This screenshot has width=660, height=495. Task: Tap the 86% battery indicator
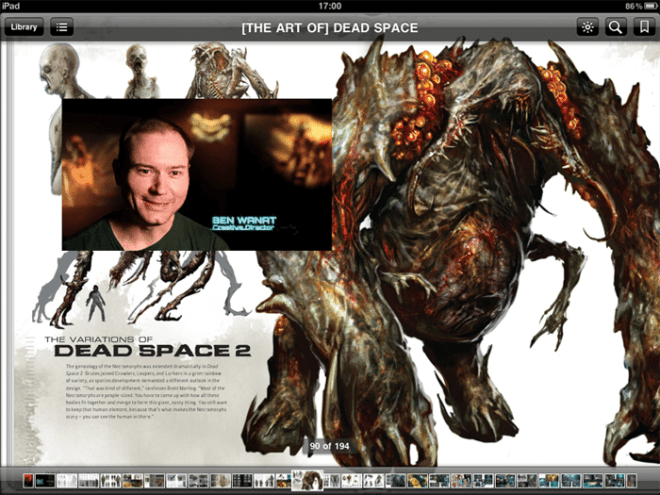[x=639, y=6]
